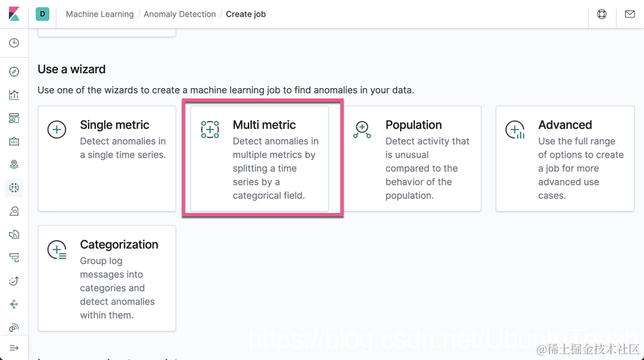Open Maps icon in sidebar

[14, 164]
